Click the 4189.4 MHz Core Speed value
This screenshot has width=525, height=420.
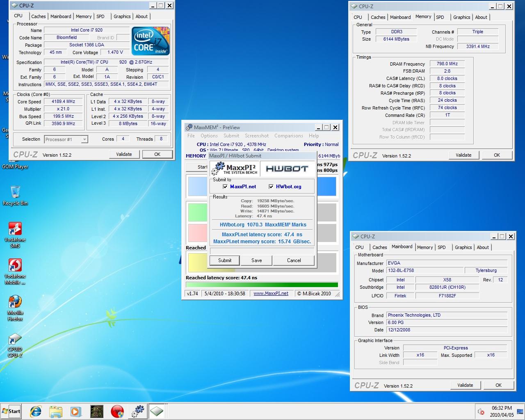tap(63, 102)
